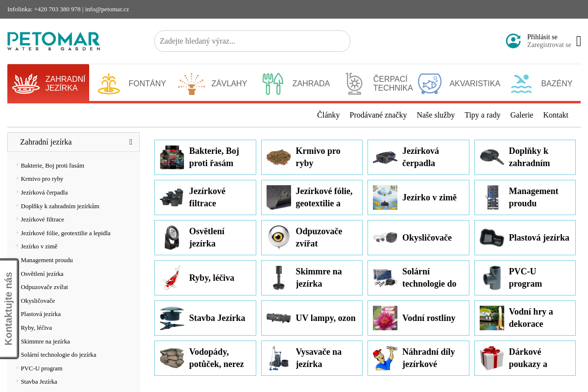Click the user account icon
This screenshot has width=588, height=392.
[513, 41]
